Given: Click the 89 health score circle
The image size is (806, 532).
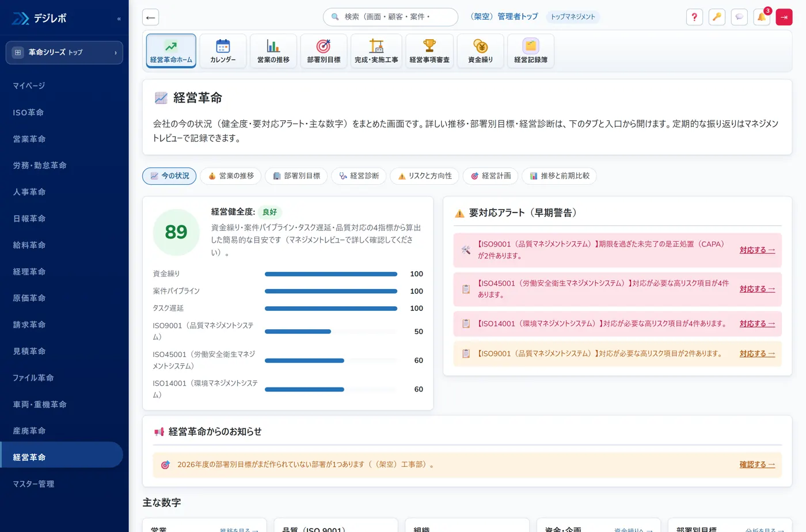Looking at the screenshot, I should point(176,232).
